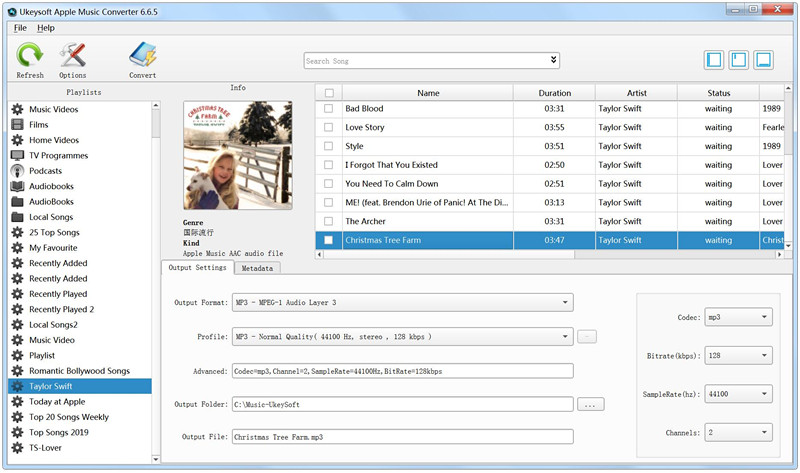Open the Codec dropdown
Screen dimensions: 800x473
pyautogui.click(x=738, y=317)
